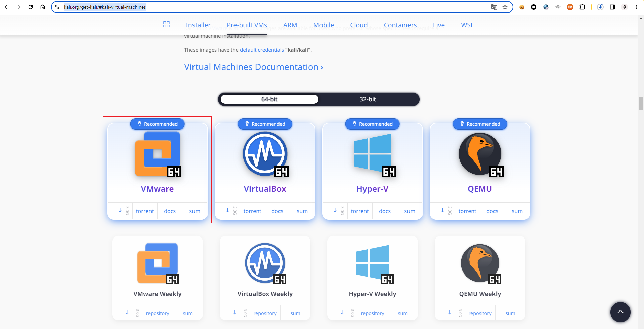Viewport: 644px width, 329px height.
Task: Open the grid overview icon in nav
Action: pyautogui.click(x=166, y=25)
